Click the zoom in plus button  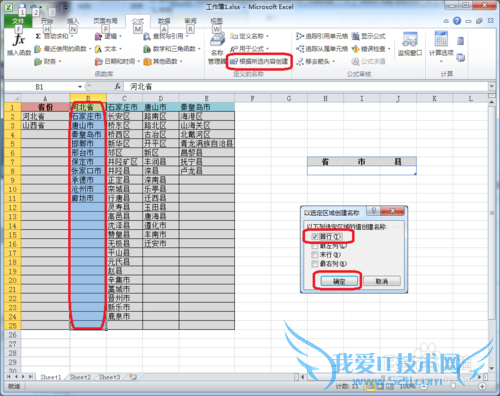click(x=482, y=387)
